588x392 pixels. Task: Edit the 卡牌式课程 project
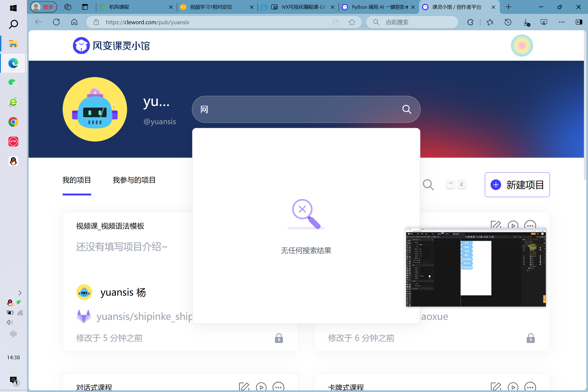tap(496, 387)
